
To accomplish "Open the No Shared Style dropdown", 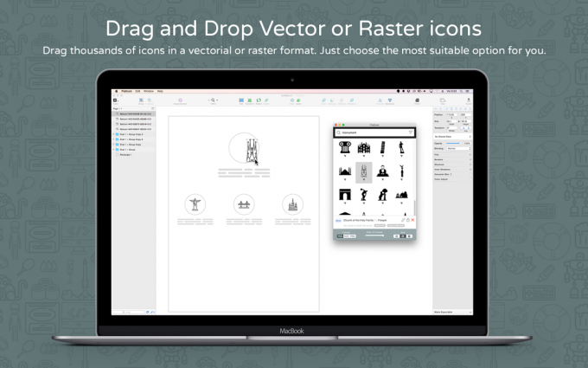I will click(452, 136).
